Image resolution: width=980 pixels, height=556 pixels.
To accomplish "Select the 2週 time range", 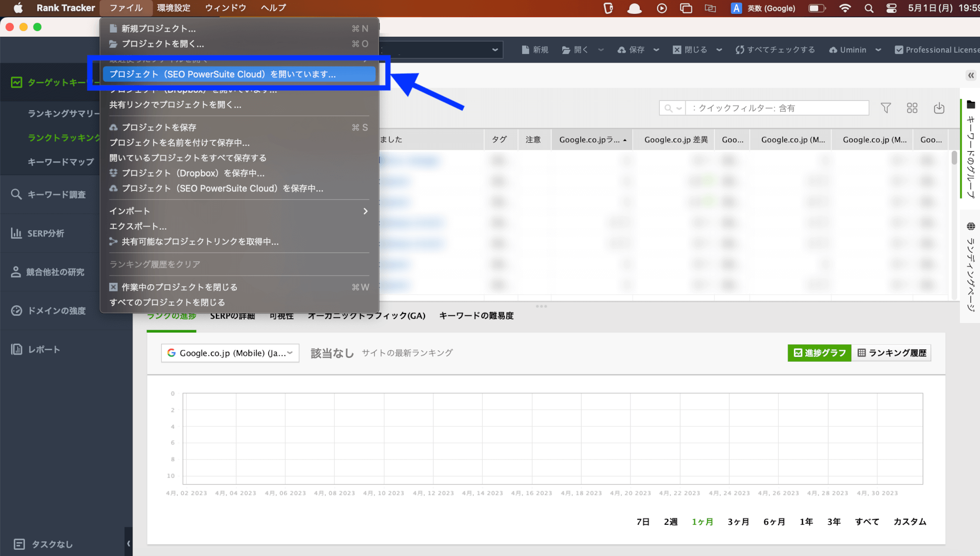I will click(x=670, y=522).
